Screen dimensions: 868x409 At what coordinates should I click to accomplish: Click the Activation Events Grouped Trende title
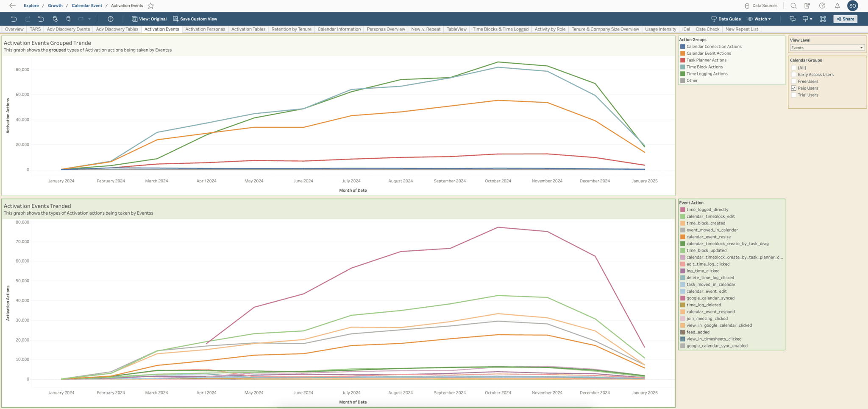tap(47, 43)
